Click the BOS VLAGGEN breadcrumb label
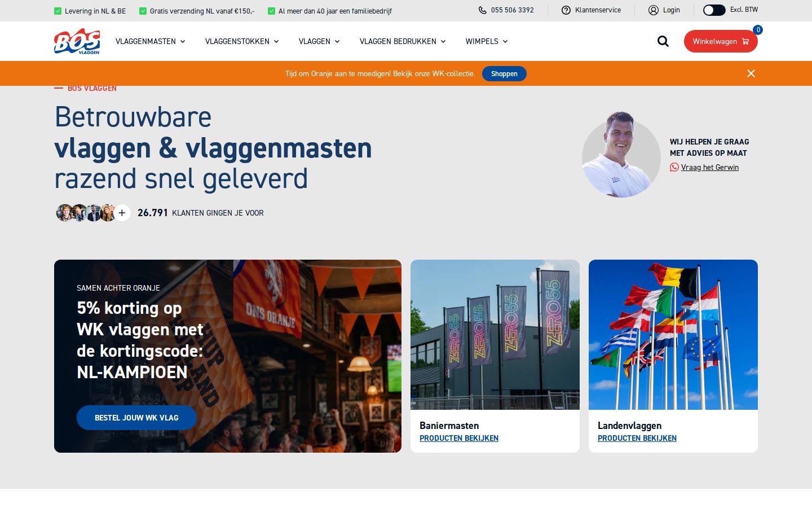This screenshot has width=812, height=508. tap(92, 89)
